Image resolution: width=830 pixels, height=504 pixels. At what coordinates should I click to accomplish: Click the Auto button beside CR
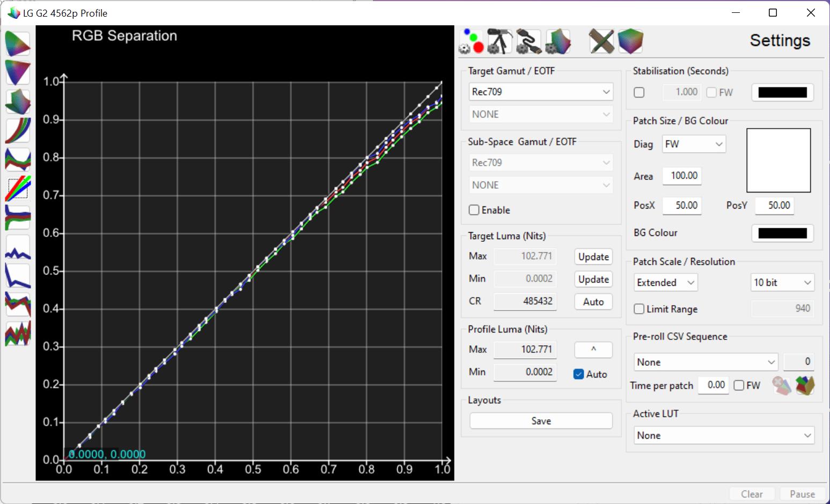click(593, 302)
